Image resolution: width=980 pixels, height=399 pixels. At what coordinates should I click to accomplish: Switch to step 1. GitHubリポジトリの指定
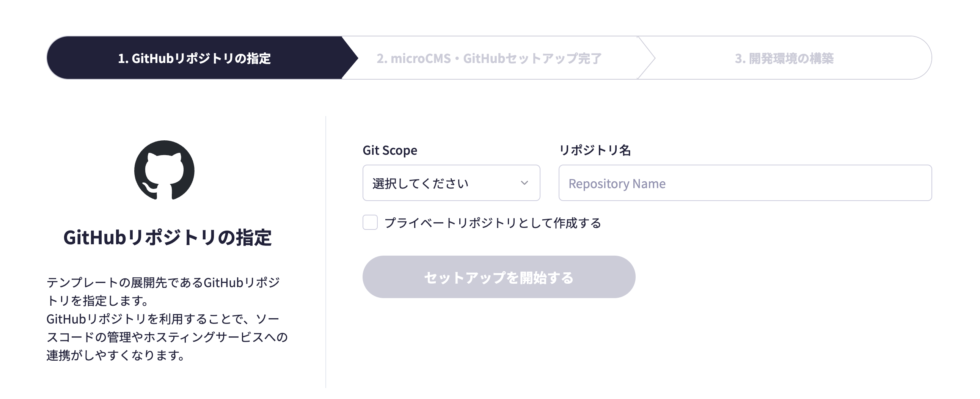point(194,58)
